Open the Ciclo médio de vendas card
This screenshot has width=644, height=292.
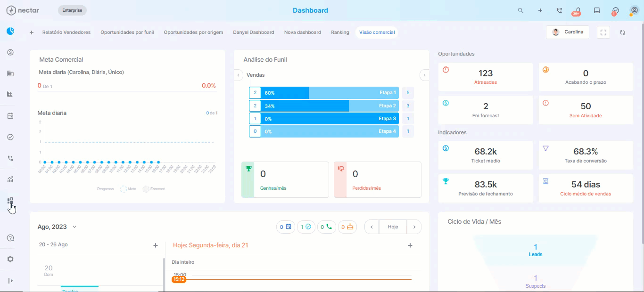coord(586,188)
